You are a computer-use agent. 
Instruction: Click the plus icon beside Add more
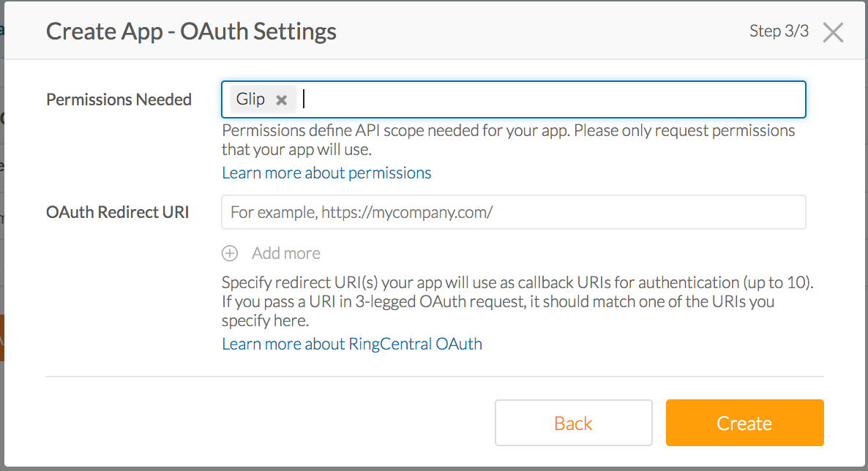229,252
